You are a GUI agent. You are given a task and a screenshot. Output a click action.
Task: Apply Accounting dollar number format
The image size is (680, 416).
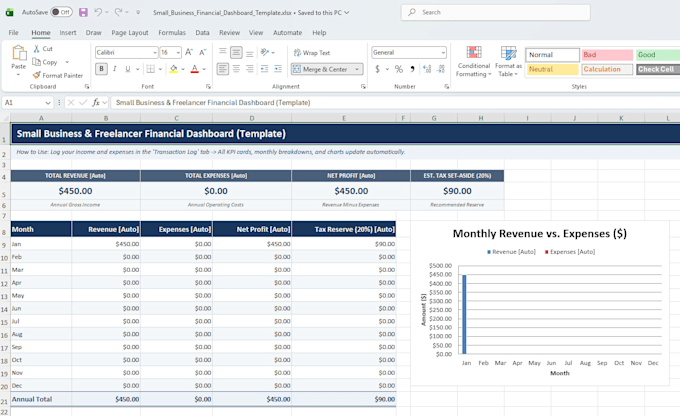point(377,69)
